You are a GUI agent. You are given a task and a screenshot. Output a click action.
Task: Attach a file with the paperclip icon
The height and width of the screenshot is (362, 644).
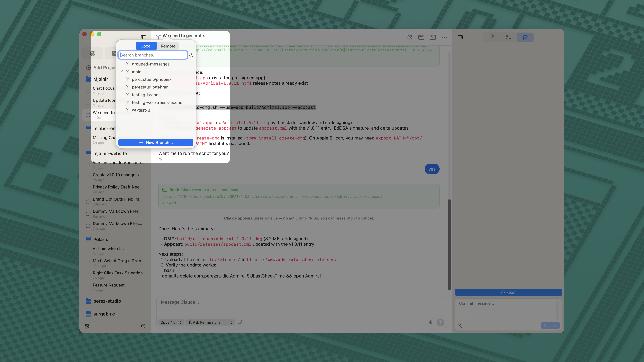click(x=240, y=322)
